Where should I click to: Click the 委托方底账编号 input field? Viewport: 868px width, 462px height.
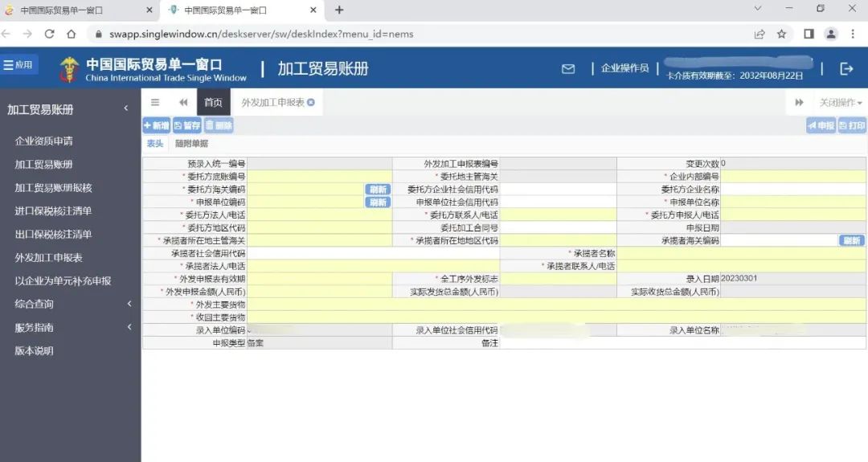(x=319, y=177)
